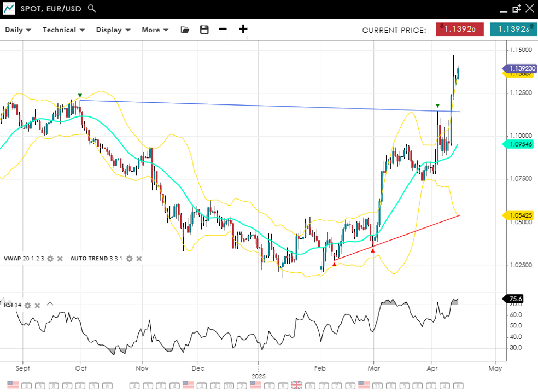Image resolution: width=538 pixels, height=392 pixels.
Task: Zoom out with the minus icon
Action: 223,30
